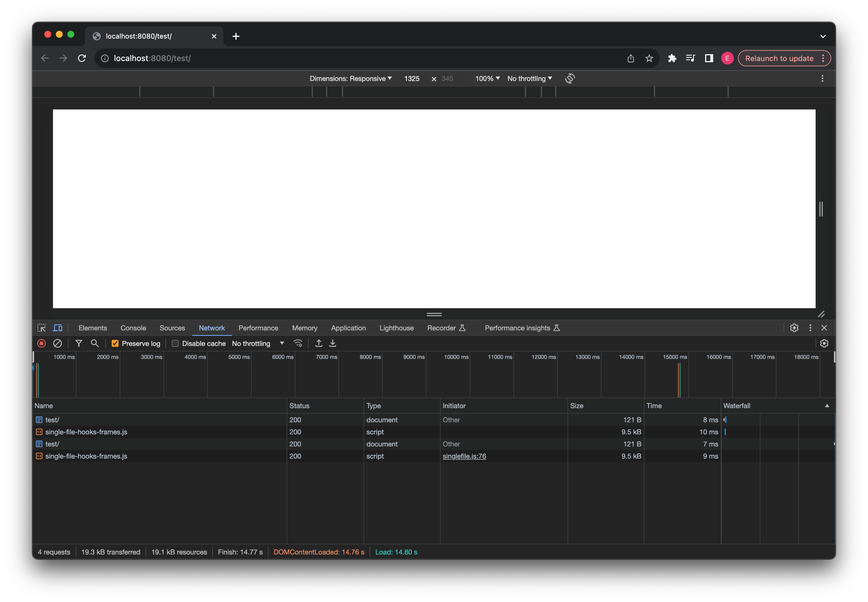The height and width of the screenshot is (602, 868).
Task: Activate the inspect element picker
Action: 41,328
